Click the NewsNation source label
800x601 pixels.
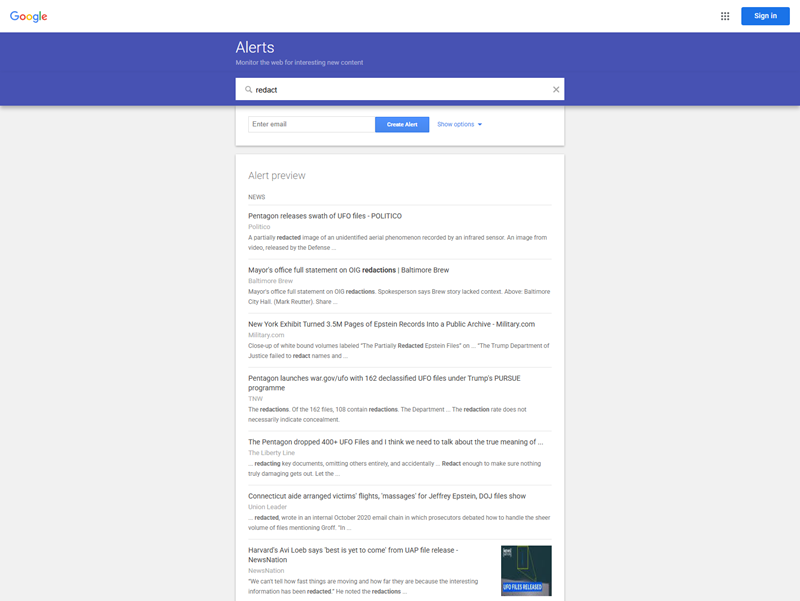(x=266, y=570)
